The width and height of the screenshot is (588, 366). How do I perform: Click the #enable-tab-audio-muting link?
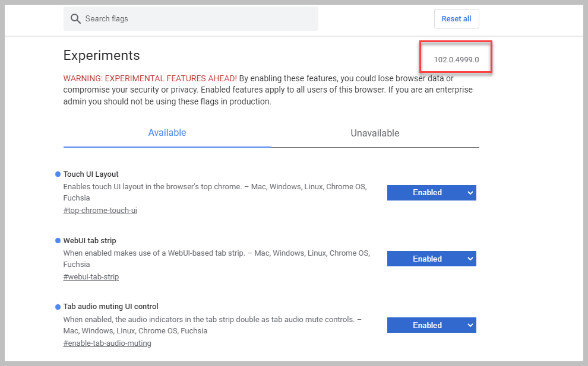tap(107, 343)
